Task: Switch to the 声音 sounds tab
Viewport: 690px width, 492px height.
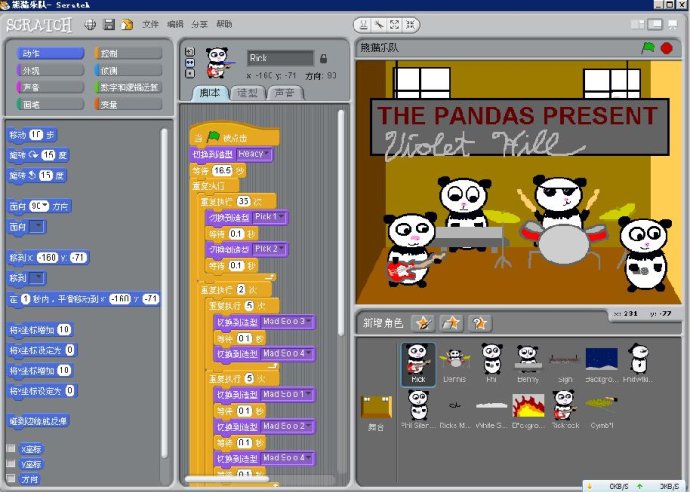Action: (x=285, y=93)
